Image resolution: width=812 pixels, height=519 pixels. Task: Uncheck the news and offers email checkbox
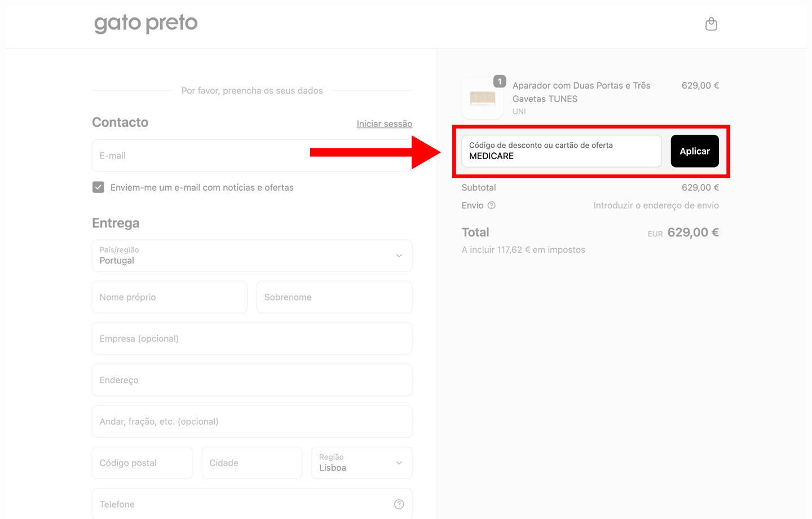[98, 187]
